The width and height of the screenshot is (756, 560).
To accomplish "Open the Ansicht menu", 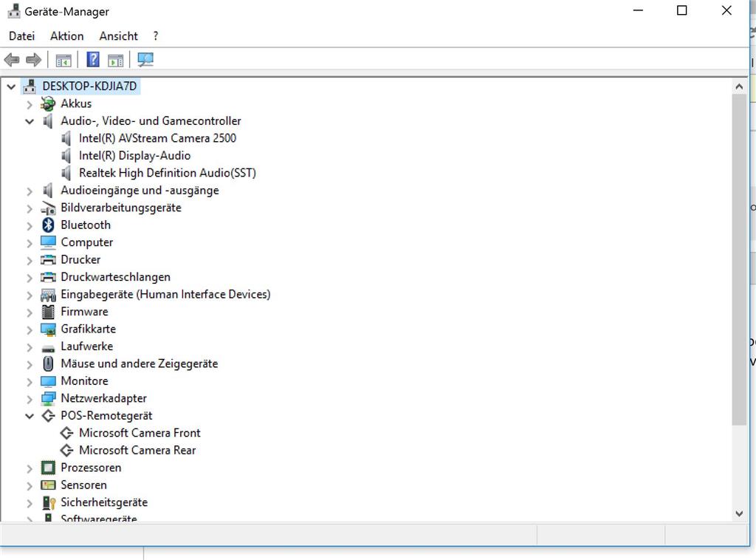I will pos(119,36).
